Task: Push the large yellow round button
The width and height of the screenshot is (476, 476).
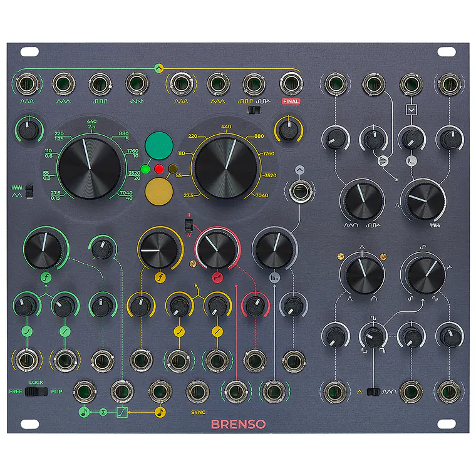Action: 158,192
